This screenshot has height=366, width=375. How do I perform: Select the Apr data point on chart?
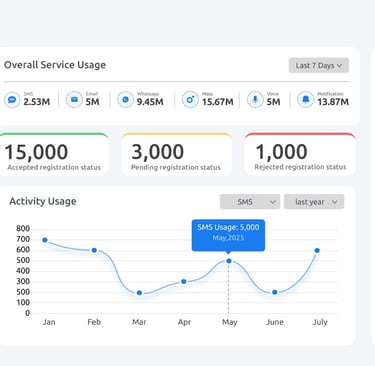(184, 282)
